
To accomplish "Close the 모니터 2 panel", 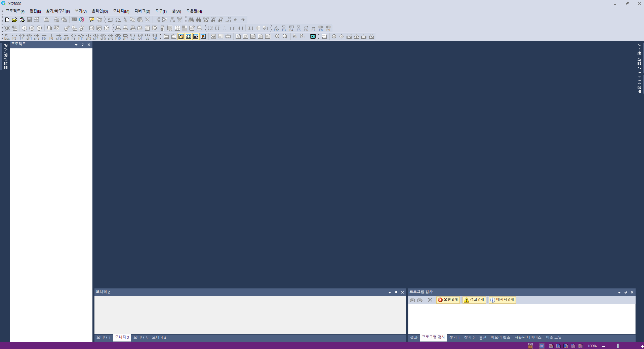I will 402,292.
